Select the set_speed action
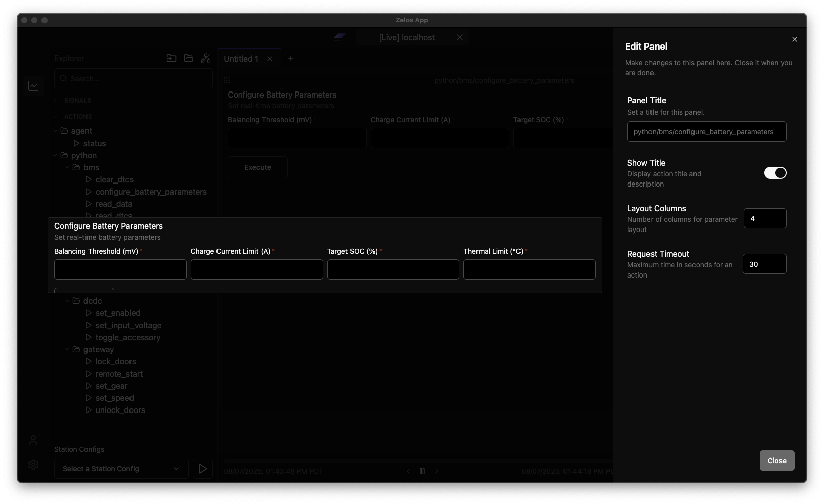Viewport: 824px width, 504px height. 114,398
